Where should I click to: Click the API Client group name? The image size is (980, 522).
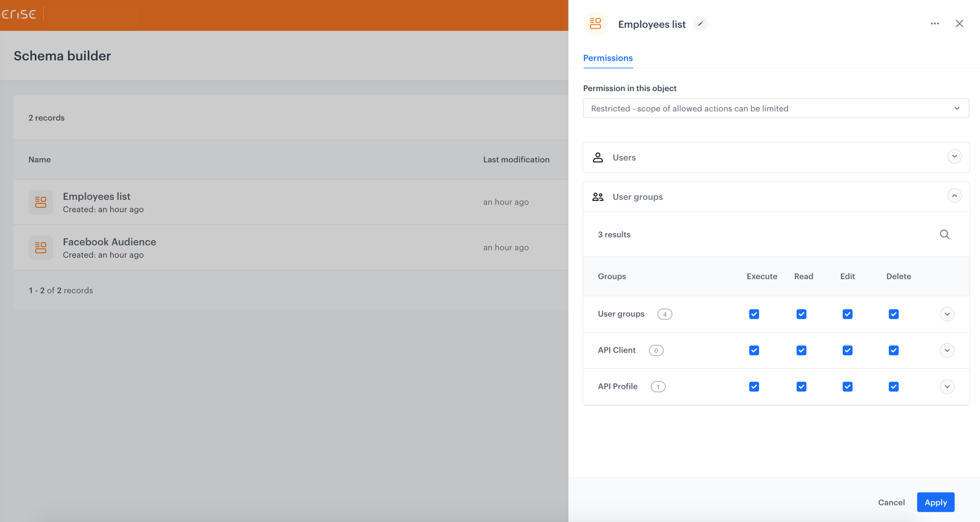(x=616, y=350)
